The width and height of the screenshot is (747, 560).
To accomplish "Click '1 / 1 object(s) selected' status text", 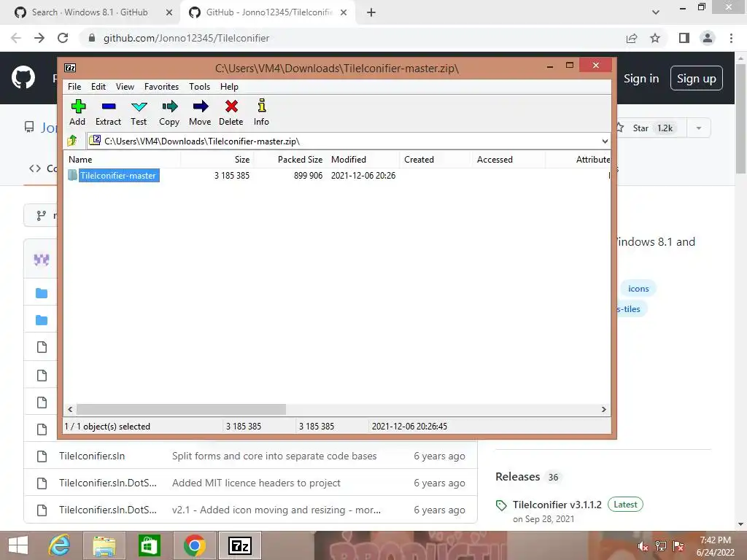I will click(107, 427).
